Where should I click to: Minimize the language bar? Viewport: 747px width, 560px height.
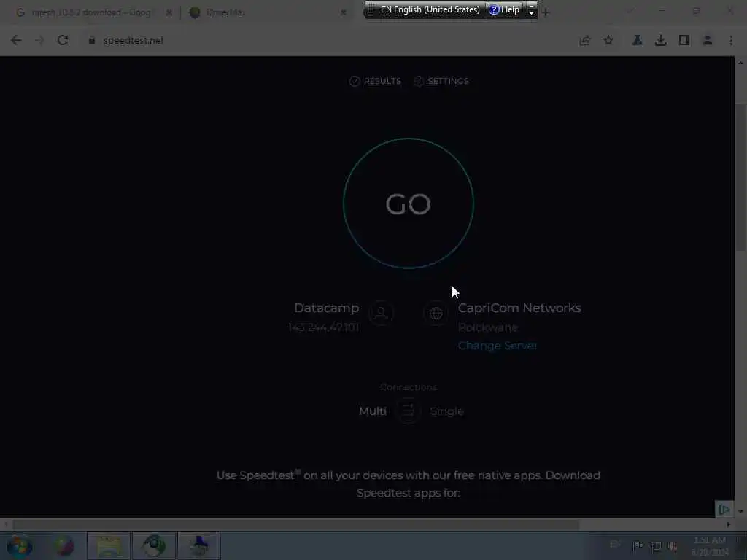(x=531, y=6)
